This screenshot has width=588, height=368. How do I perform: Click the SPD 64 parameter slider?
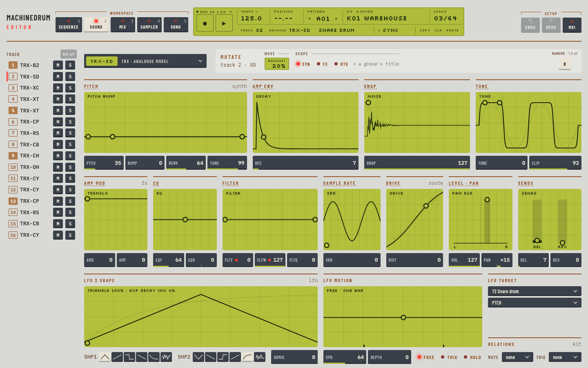click(345, 357)
